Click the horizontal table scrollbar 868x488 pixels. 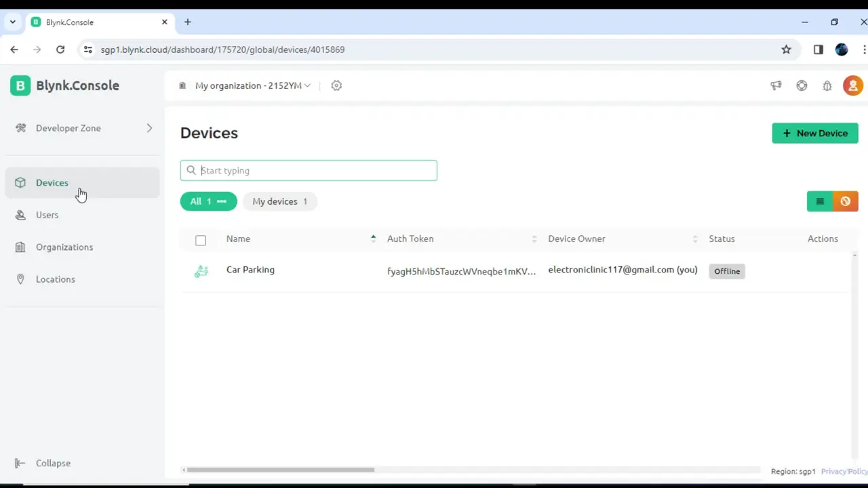click(280, 470)
